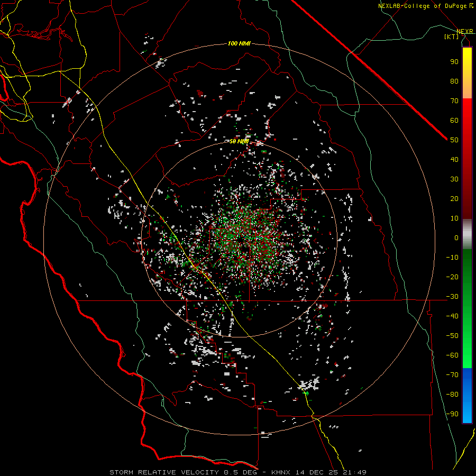The width and height of the screenshot is (476, 476).
Task: Pick the gray zero-velocity segment of color bar
Action: click(x=467, y=234)
